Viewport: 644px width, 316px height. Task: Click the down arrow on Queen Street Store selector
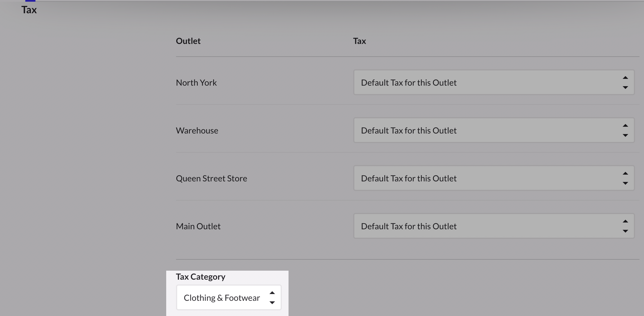point(625,183)
